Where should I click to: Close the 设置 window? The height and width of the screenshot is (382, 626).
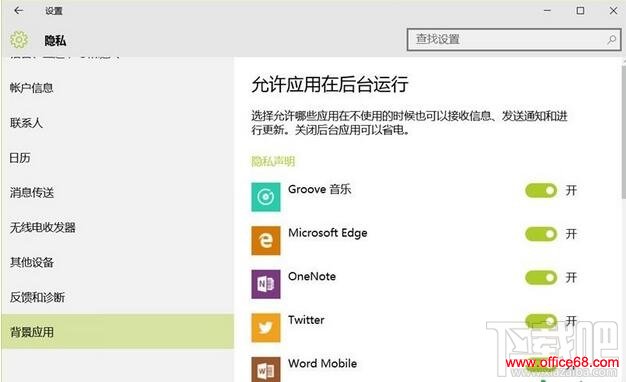click(613, 11)
